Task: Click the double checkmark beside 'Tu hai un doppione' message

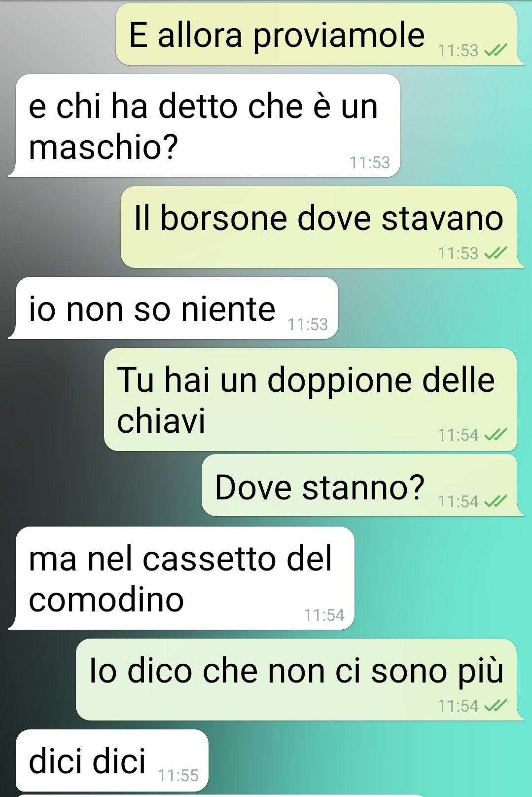Action: click(496, 435)
